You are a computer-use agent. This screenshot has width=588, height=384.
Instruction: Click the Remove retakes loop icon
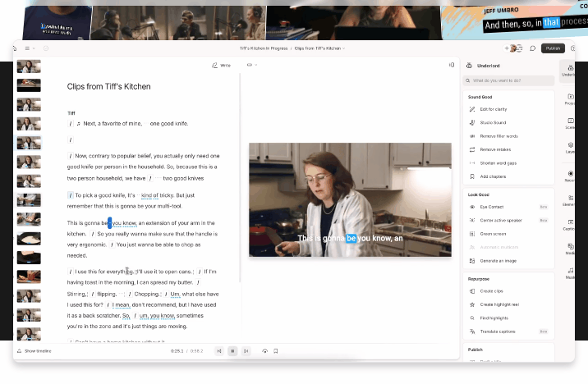coord(472,150)
